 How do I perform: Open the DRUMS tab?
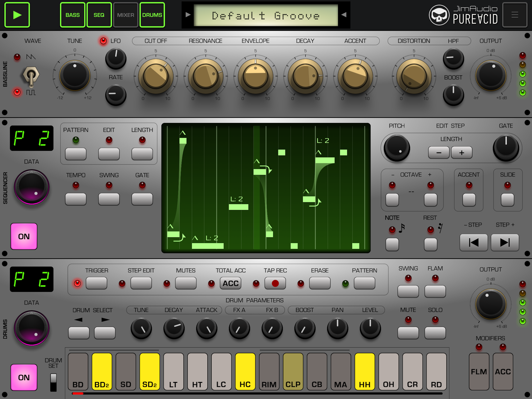152,15
